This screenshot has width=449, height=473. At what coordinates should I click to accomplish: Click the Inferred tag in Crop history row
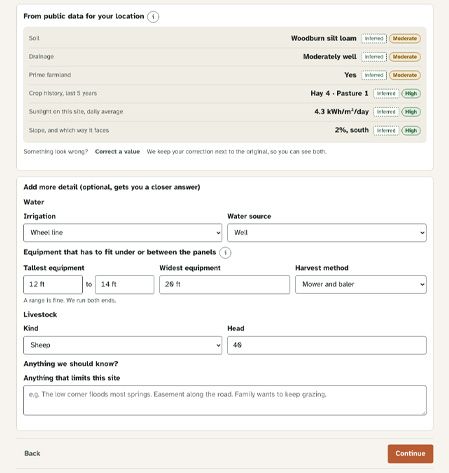click(x=386, y=94)
